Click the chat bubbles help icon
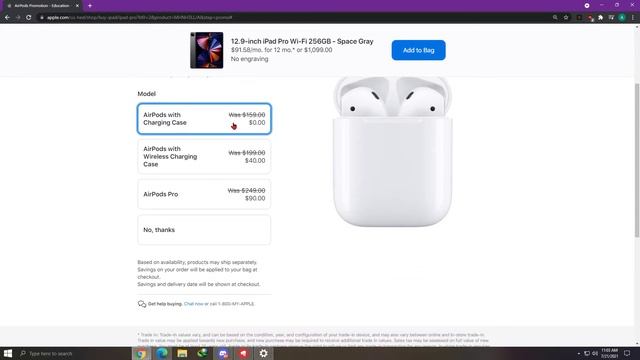 [x=142, y=304]
